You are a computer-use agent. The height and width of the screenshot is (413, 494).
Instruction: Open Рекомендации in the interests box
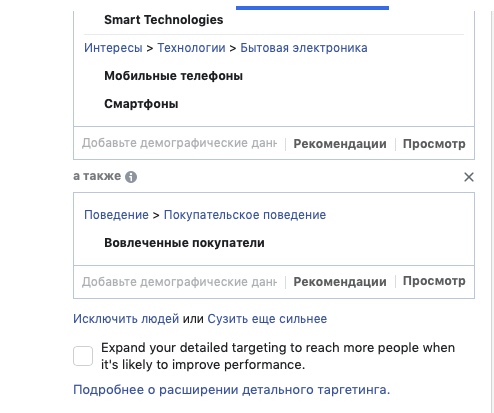tap(340, 144)
